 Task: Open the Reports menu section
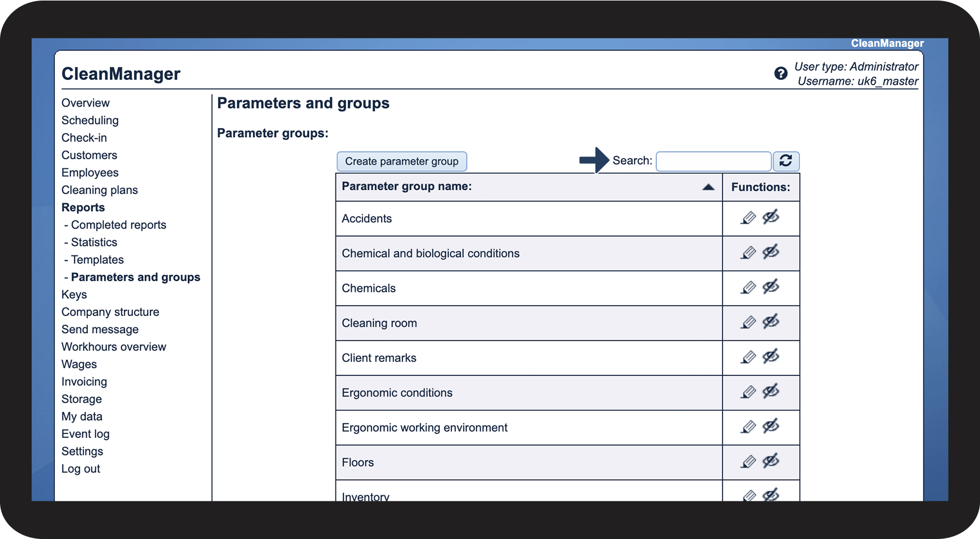click(83, 208)
